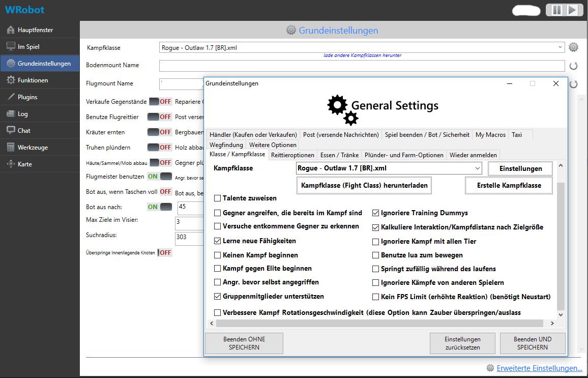Viewport: 588px width, 378px height.
Task: Click the play button in top bar
Action: click(572, 10)
